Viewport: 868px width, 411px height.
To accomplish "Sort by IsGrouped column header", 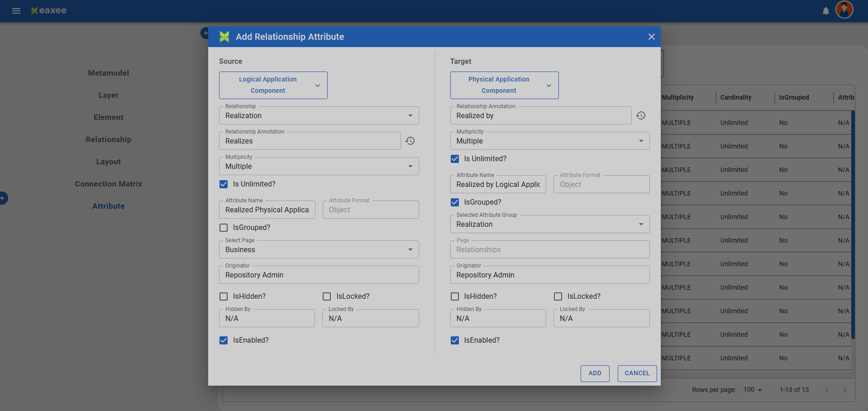I will point(794,97).
